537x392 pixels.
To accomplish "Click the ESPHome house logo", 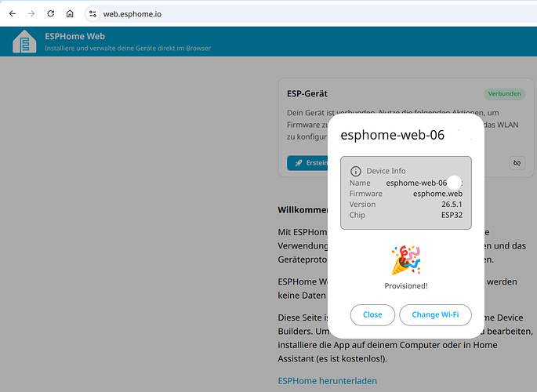I will tap(24, 42).
